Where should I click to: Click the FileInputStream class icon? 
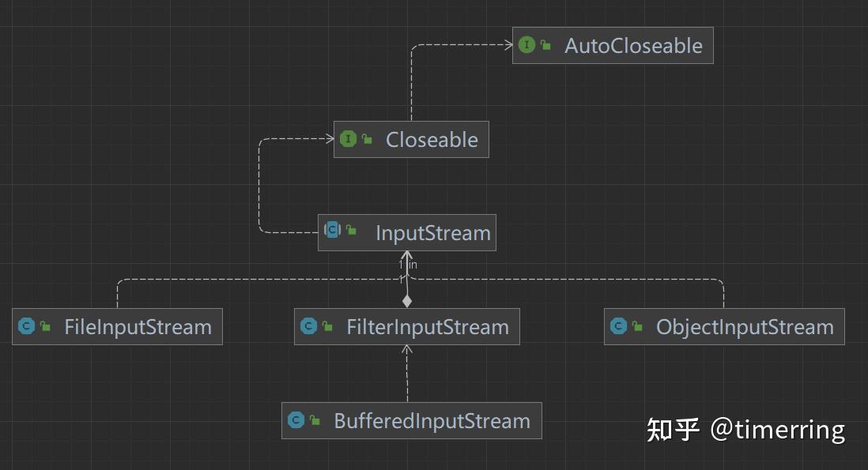coord(27,326)
